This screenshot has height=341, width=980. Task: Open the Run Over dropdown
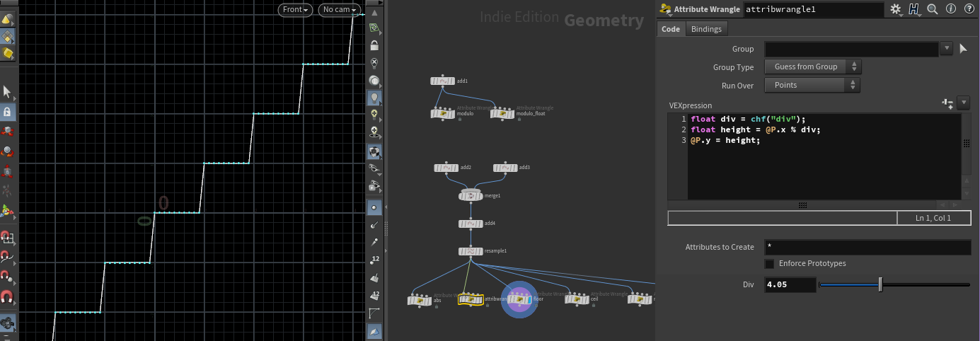coord(813,86)
